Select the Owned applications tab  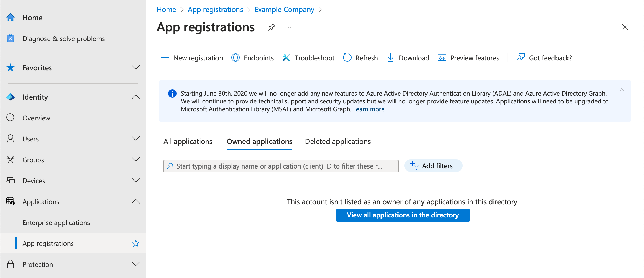point(259,141)
